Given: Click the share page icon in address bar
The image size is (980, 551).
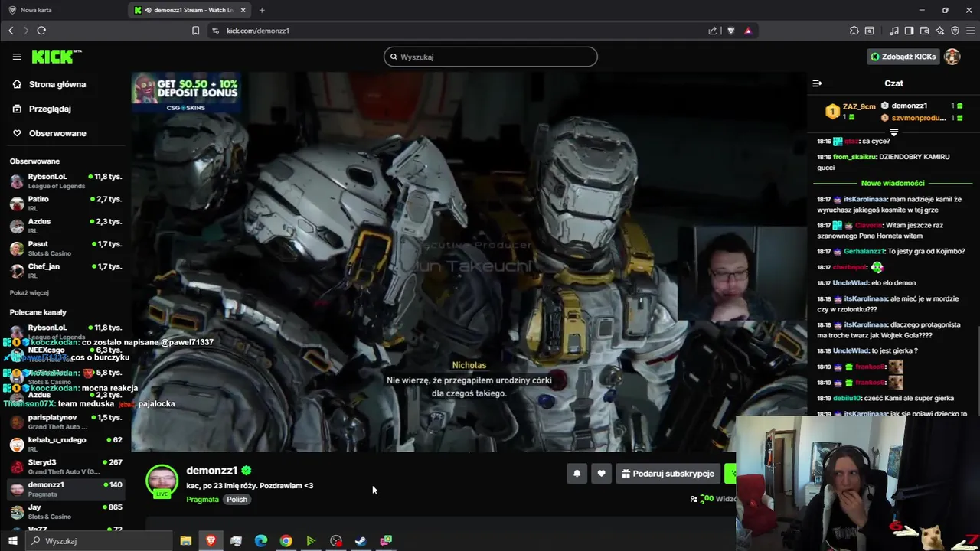Looking at the screenshot, I should [x=713, y=31].
